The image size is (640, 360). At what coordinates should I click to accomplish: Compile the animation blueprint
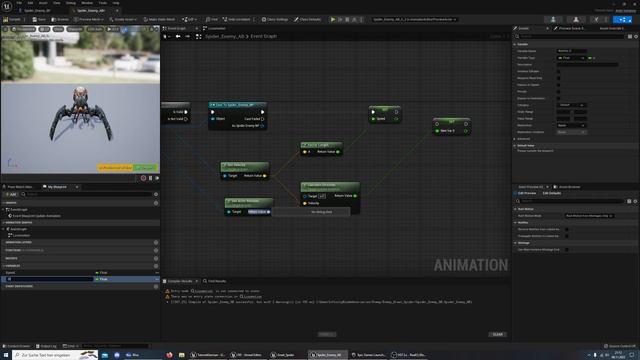[12, 19]
